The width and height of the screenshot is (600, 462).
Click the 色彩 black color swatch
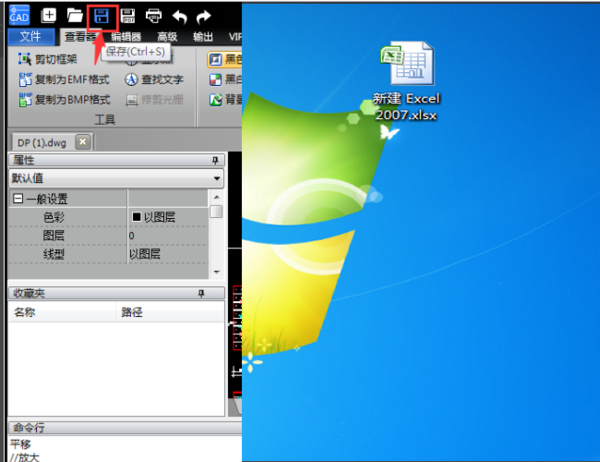coord(136,217)
